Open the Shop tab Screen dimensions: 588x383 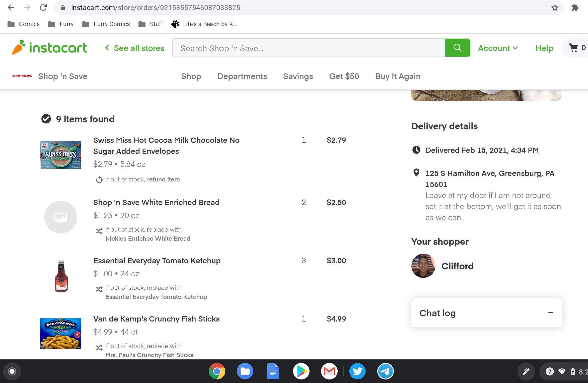[191, 76]
